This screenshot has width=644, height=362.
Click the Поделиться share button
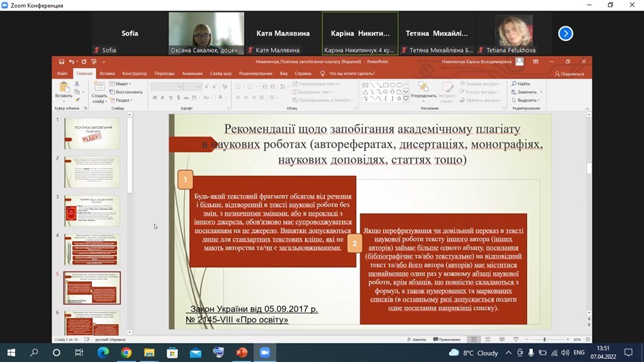pyautogui.click(x=569, y=74)
